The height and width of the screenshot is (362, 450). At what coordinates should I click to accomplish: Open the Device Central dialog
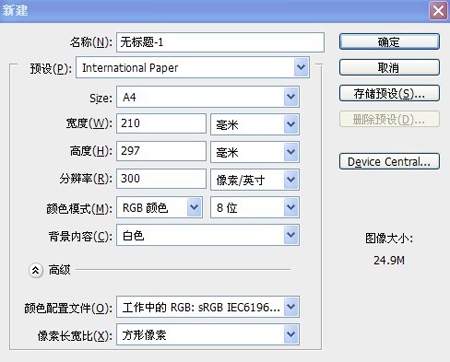(x=389, y=162)
